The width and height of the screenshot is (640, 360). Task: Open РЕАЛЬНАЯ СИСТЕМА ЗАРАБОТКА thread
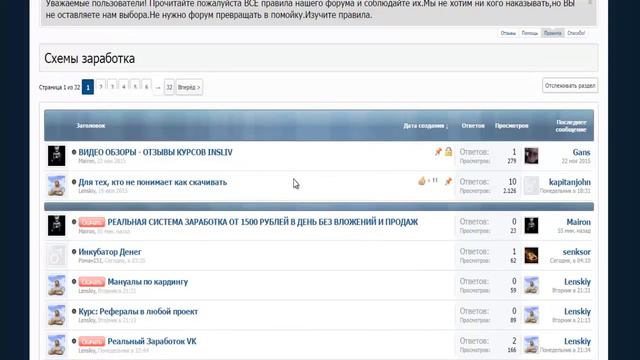(x=262, y=222)
